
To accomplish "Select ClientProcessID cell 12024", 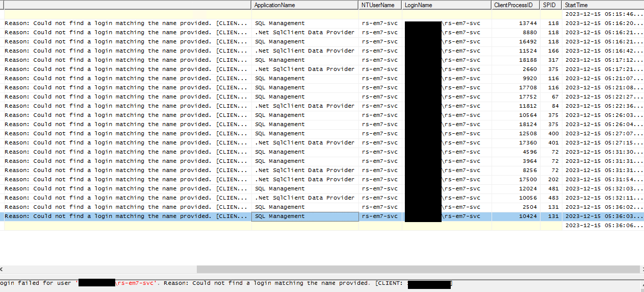I will [x=516, y=188].
